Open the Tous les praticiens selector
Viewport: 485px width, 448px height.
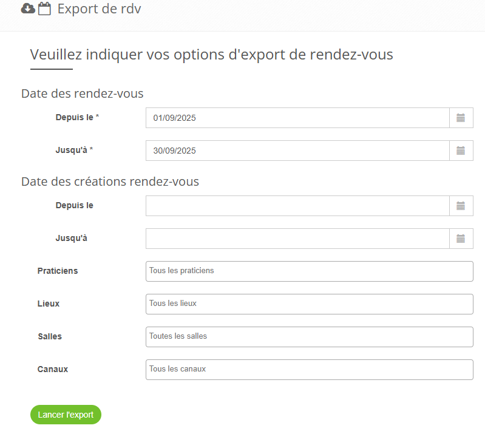pyautogui.click(x=309, y=271)
